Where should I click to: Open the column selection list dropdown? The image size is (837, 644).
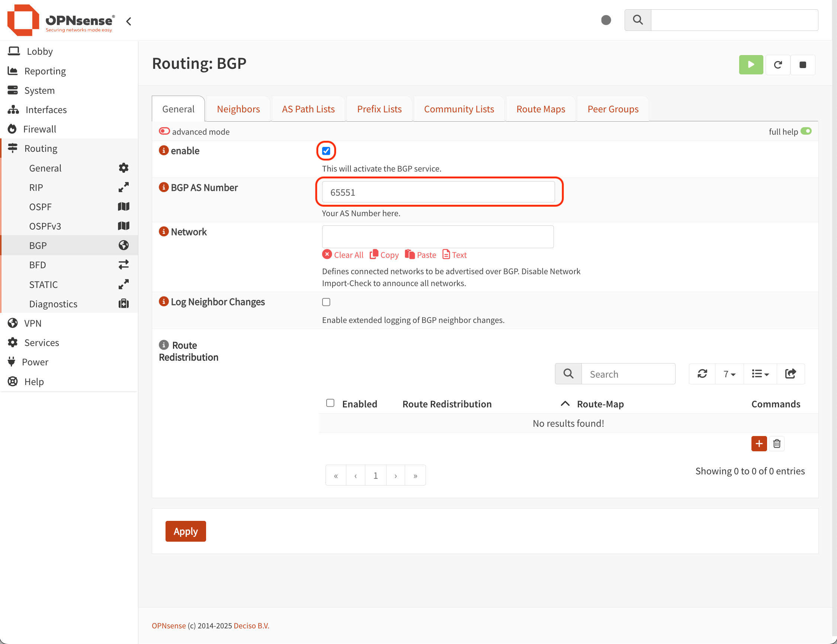[760, 374]
